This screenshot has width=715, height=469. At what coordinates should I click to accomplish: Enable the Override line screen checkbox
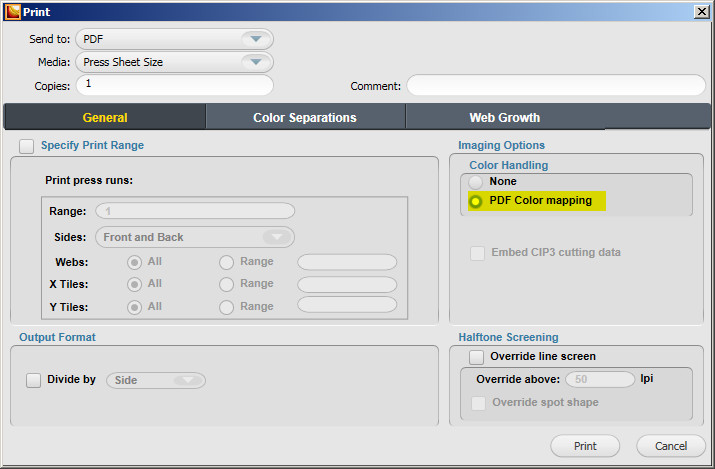477,357
